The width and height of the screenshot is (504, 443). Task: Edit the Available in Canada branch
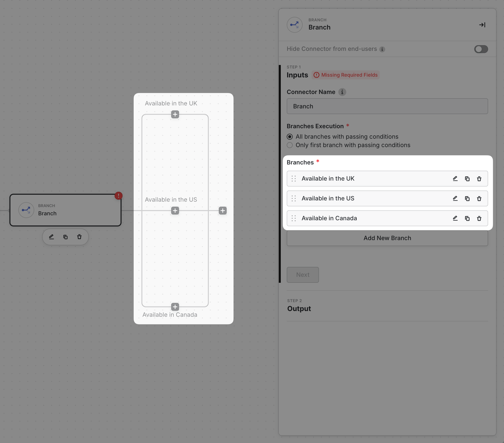(455, 218)
